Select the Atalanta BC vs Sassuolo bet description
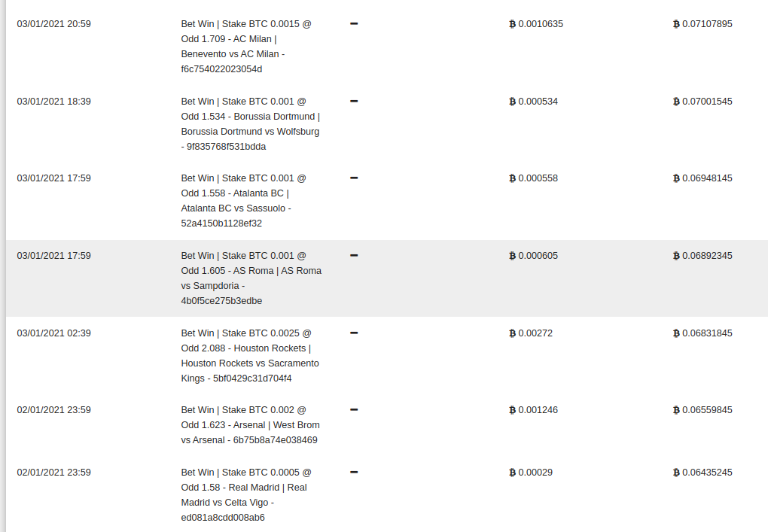This screenshot has height=532, width=768. 243,201
